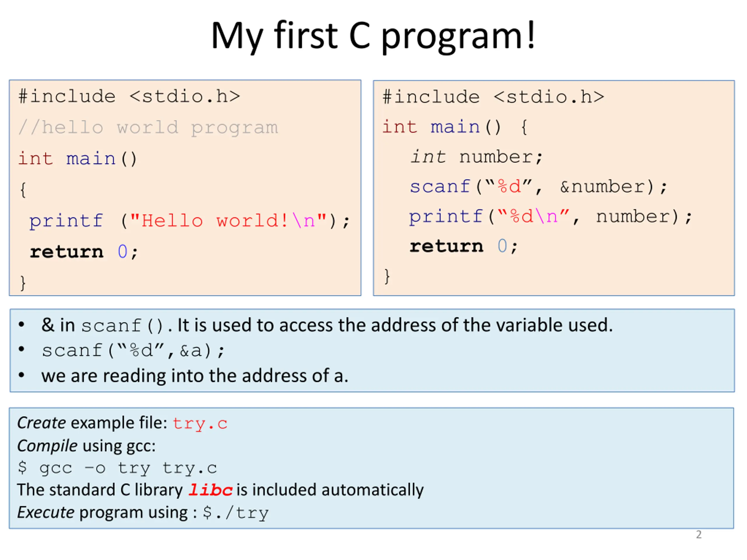
Task: Click the printf Hello world statement
Action: [189, 221]
